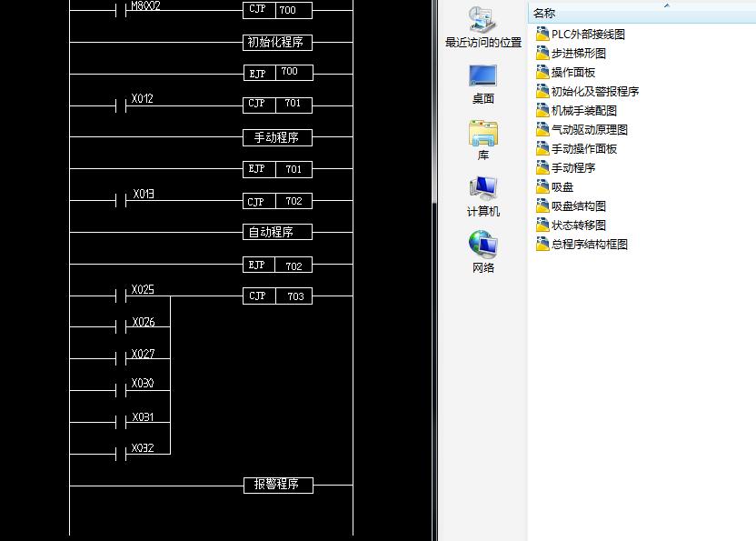The width and height of the screenshot is (756, 541).
Task: Select the 操作面板 file icon
Action: click(542, 72)
